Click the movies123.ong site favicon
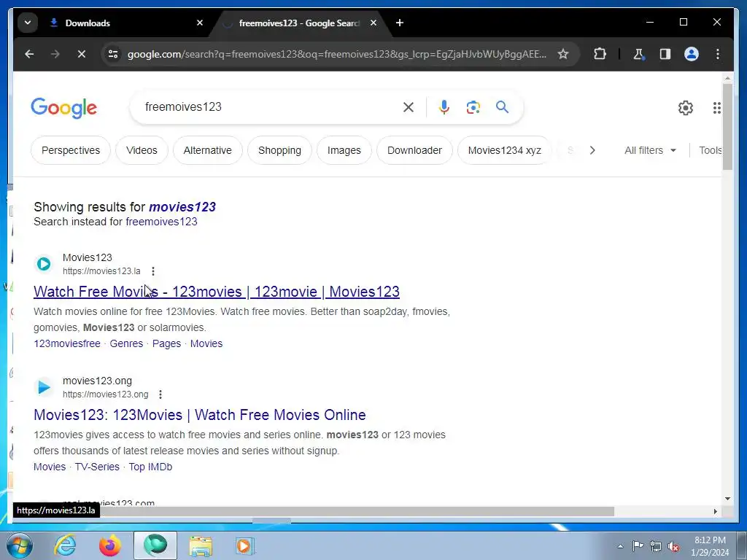747x560 pixels. [x=44, y=387]
